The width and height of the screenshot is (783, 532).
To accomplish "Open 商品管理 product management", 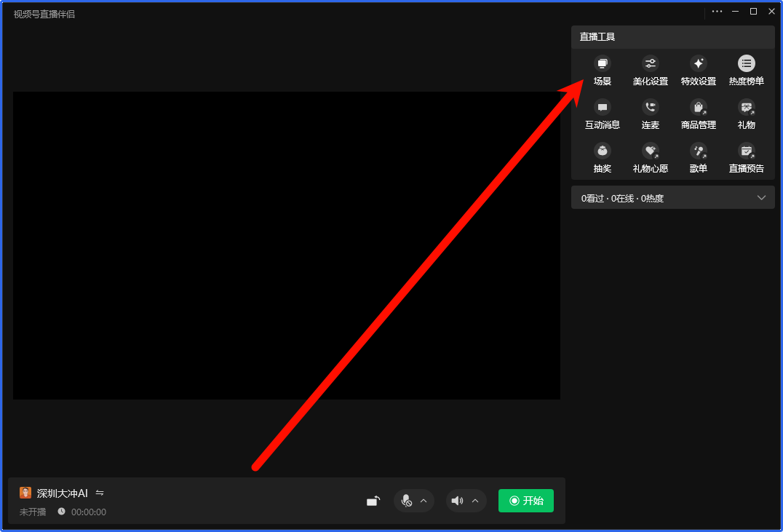I will 698,113.
